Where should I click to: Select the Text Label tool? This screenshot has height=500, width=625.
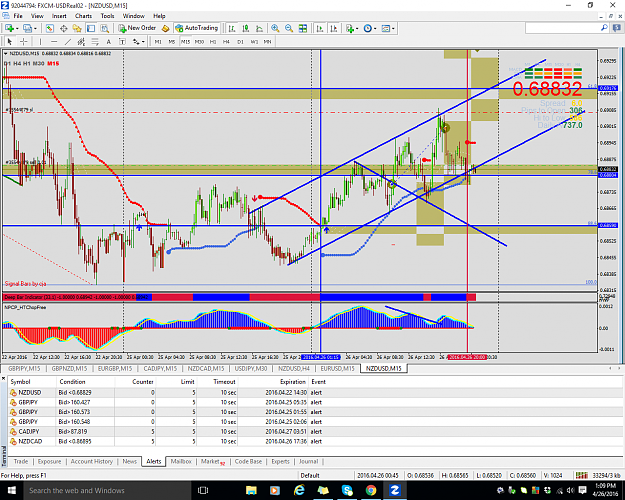[x=122, y=41]
